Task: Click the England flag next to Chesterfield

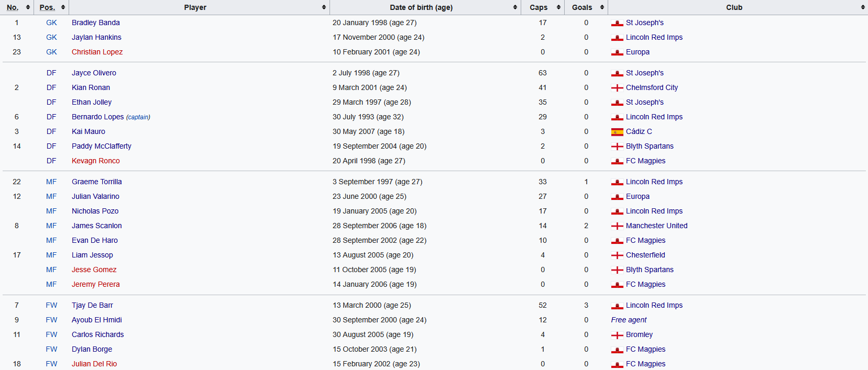Action: coord(617,255)
